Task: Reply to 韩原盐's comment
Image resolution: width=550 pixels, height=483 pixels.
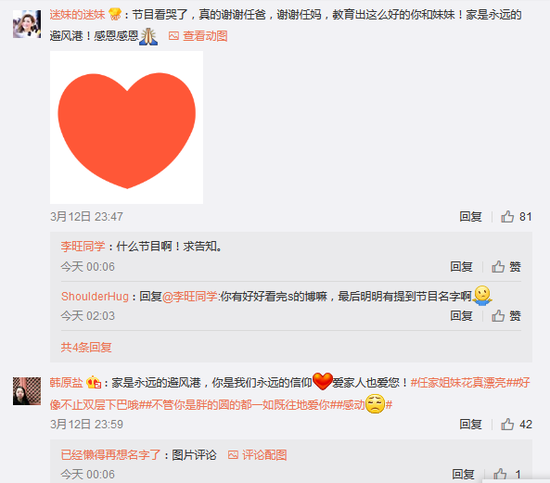Action: (x=470, y=424)
